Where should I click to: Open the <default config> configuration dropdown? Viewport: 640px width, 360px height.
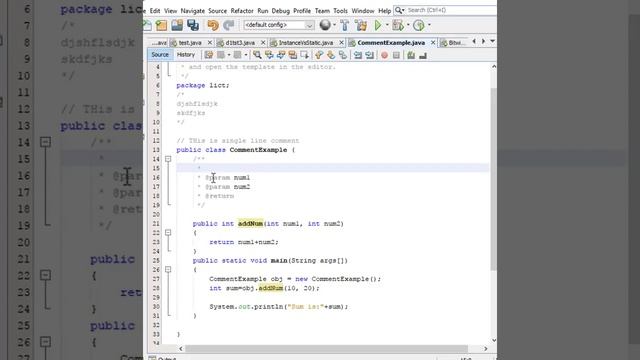click(x=279, y=25)
